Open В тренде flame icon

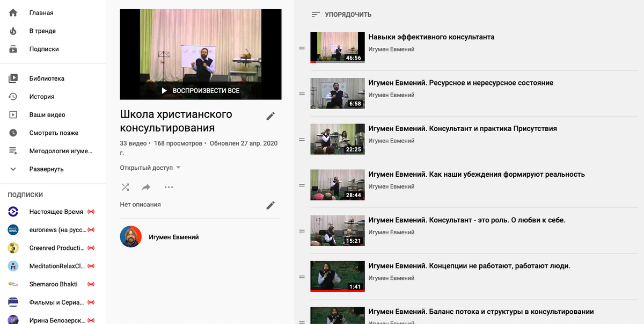click(x=13, y=31)
